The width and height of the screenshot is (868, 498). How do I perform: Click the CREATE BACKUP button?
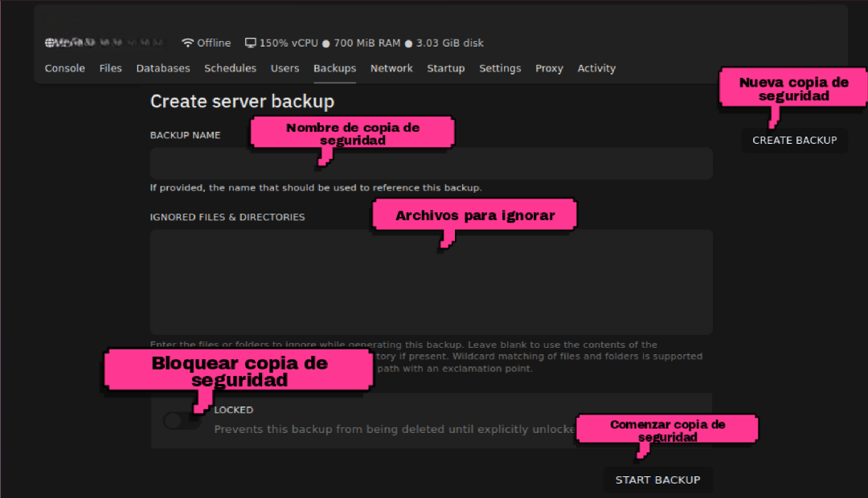(794, 140)
